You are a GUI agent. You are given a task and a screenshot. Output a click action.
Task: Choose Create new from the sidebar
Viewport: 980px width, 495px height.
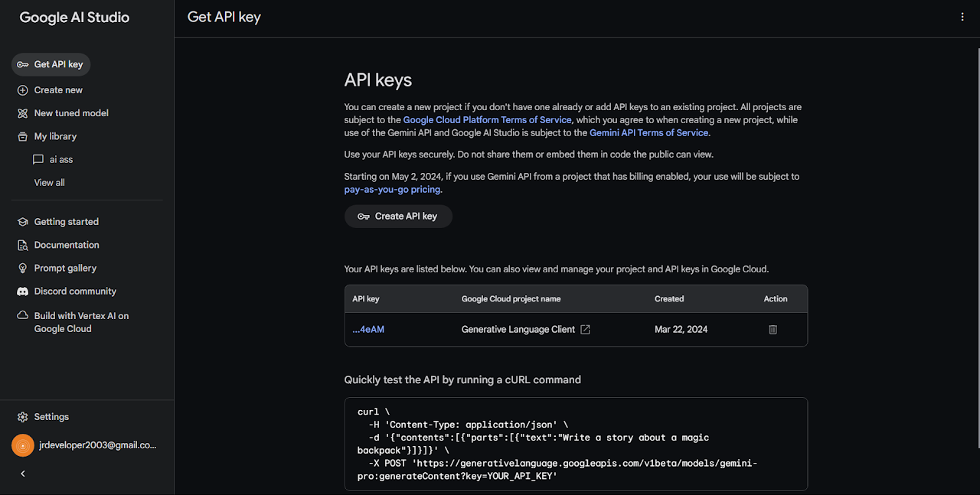58,90
